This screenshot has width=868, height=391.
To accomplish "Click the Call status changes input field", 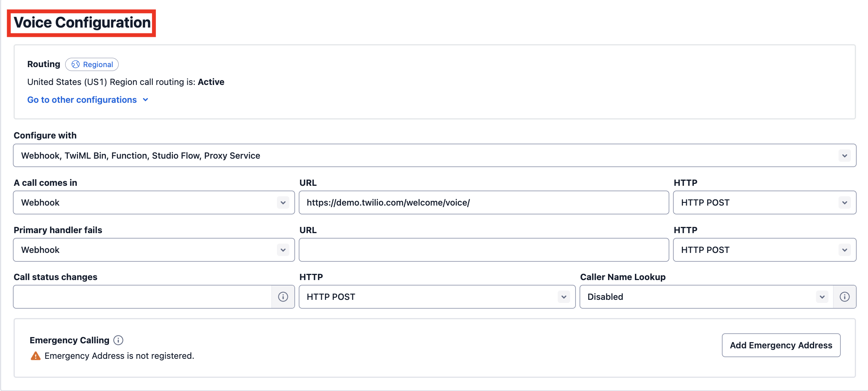I will 142,297.
